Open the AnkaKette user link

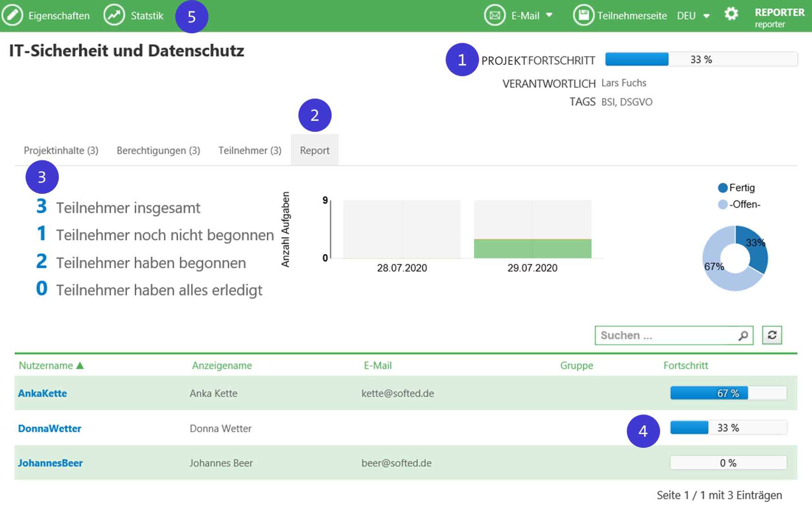(42, 394)
